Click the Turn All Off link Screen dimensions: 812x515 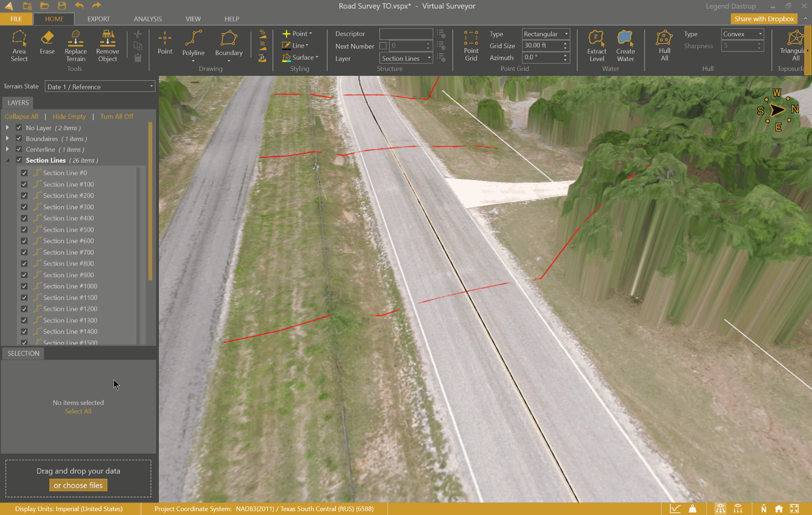coord(116,116)
